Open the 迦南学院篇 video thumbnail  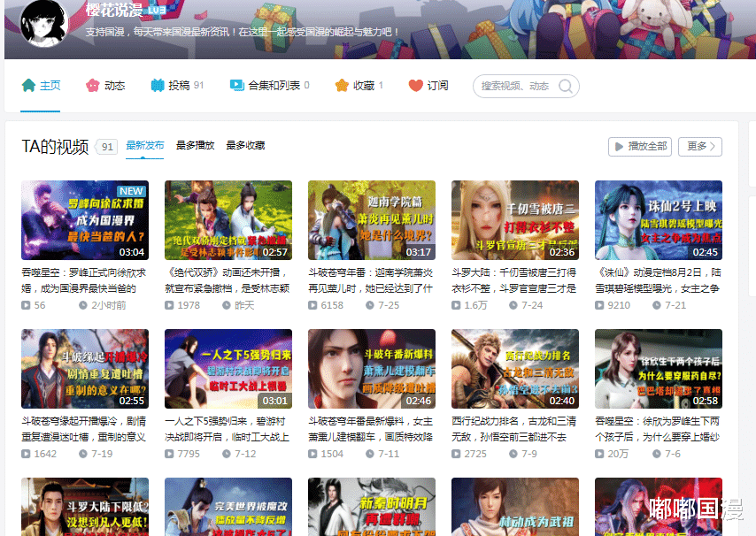tap(372, 220)
